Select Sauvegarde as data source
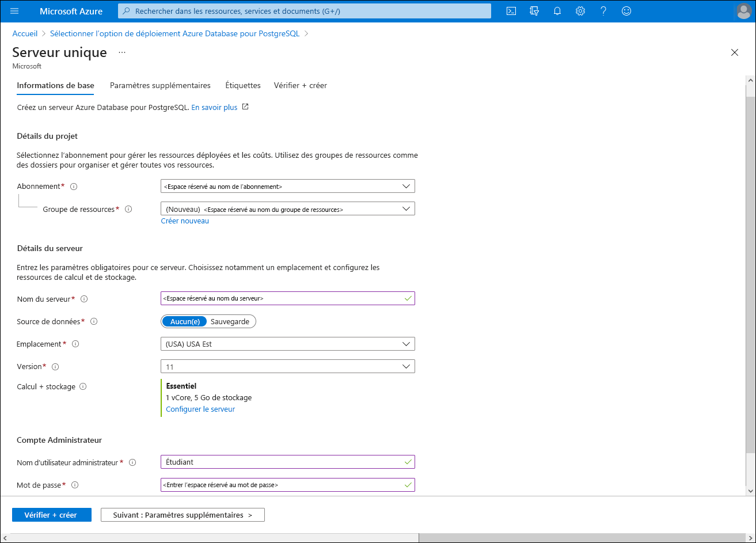Image resolution: width=756 pixels, height=543 pixels. pos(230,321)
